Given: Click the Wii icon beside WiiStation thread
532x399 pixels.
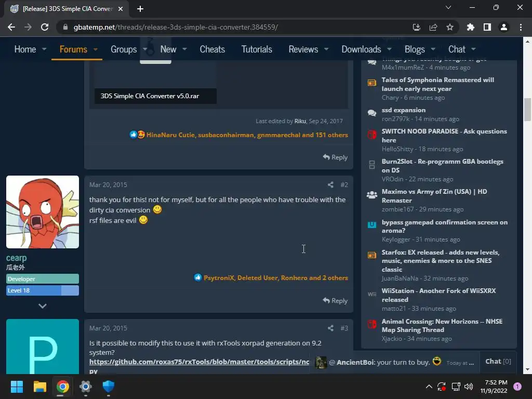Looking at the screenshot, I should click(372, 294).
